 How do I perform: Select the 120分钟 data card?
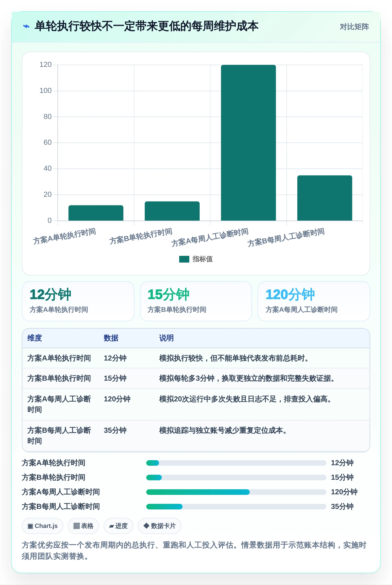click(314, 301)
